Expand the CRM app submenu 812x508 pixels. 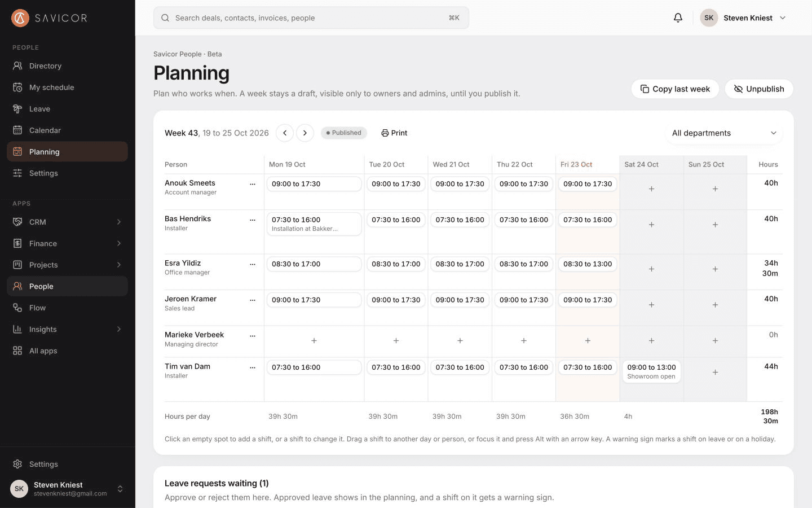point(119,222)
